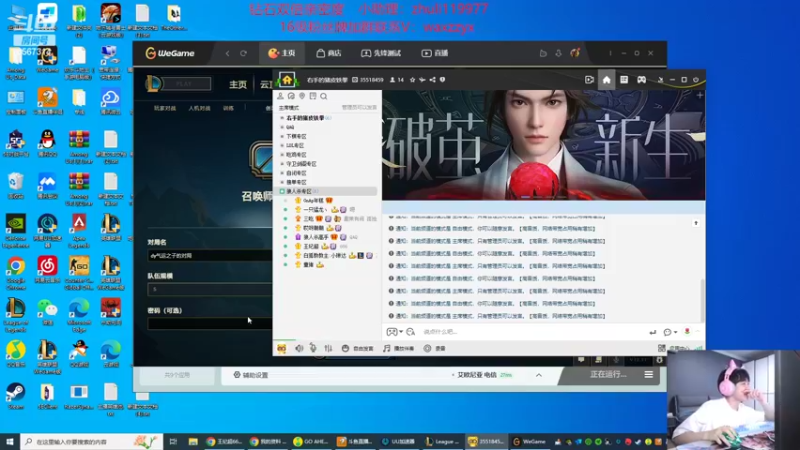Send message with the enter arrow icon
The image size is (800, 450).
(652, 332)
